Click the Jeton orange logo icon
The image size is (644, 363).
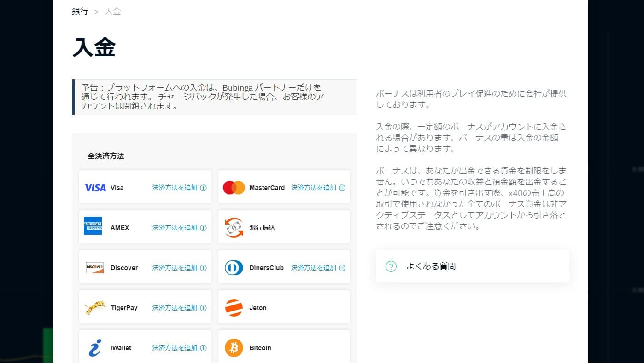pos(234,308)
